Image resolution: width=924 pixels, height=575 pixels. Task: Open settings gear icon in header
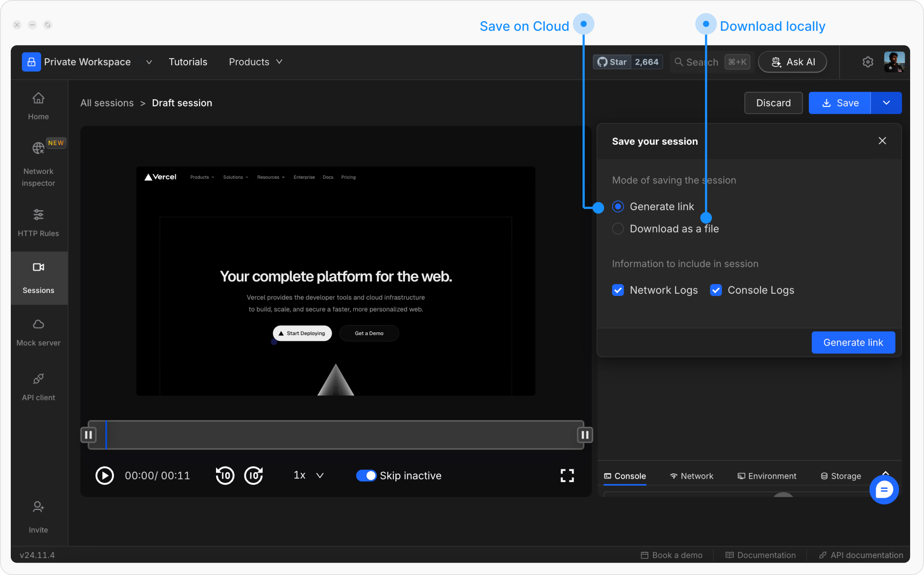point(867,62)
